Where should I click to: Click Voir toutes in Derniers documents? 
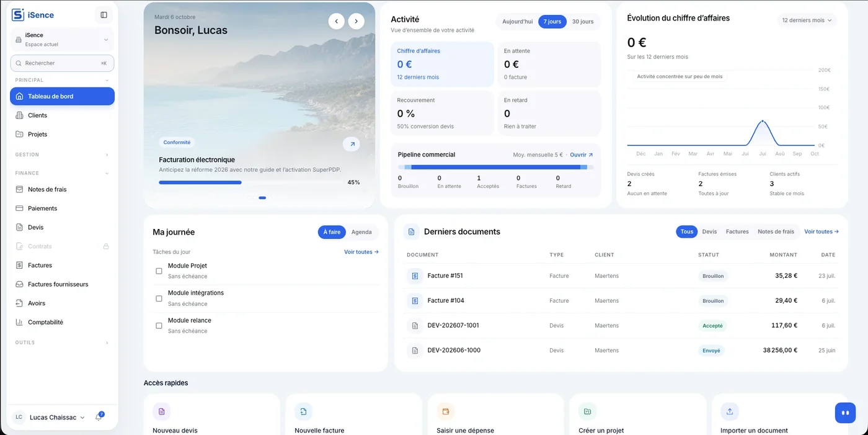[821, 231]
